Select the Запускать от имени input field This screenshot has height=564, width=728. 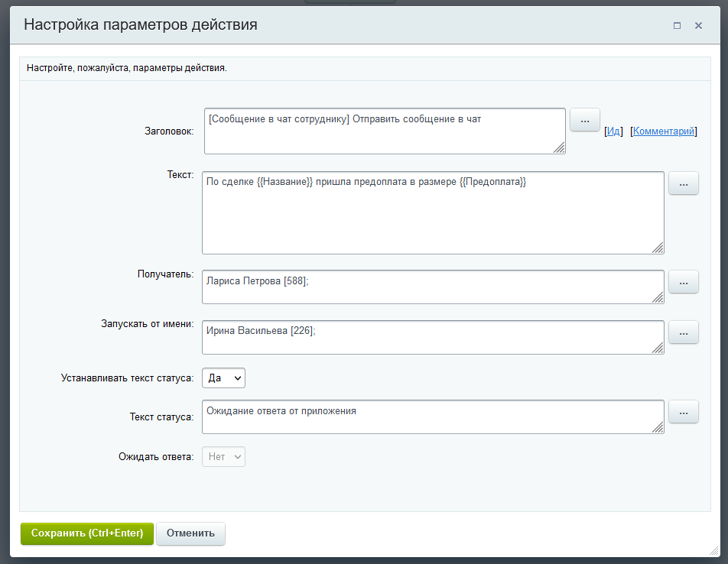coord(432,337)
